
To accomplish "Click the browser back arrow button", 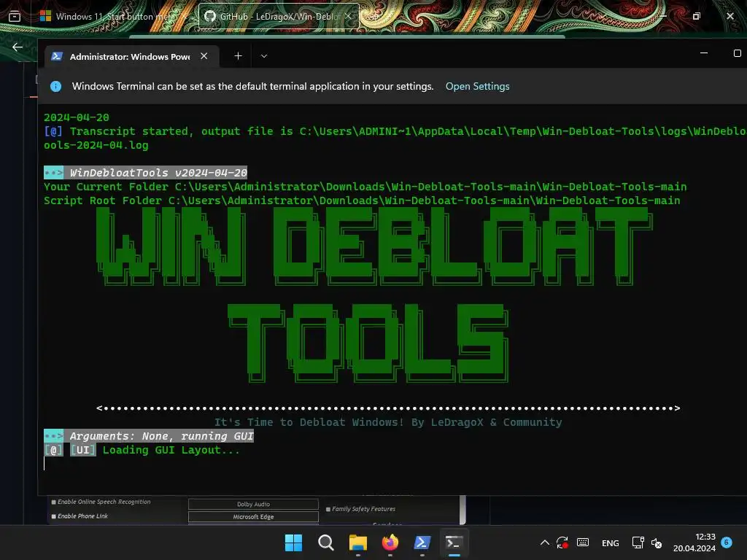I will point(18,47).
